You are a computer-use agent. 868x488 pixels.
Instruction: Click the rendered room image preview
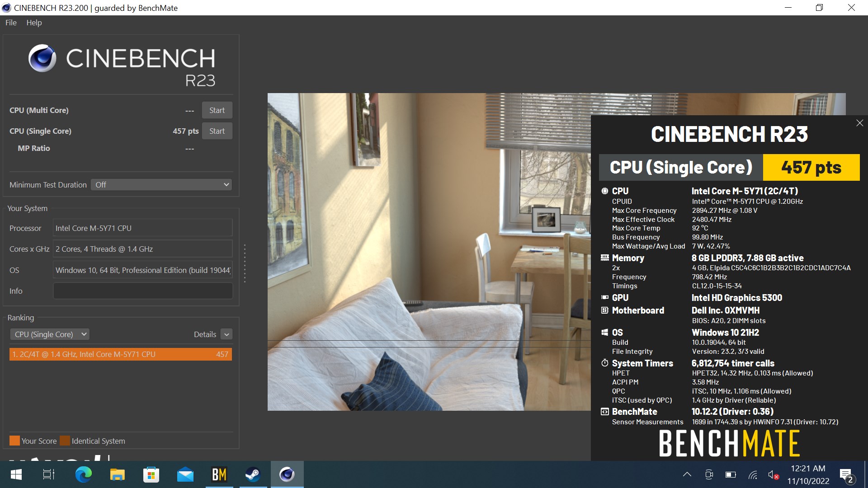(429, 252)
